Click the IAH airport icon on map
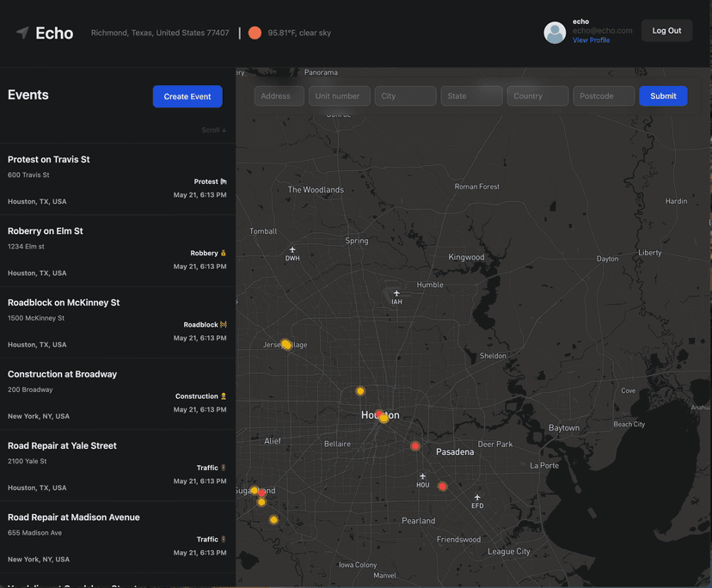The height and width of the screenshot is (588, 712). (x=396, y=294)
